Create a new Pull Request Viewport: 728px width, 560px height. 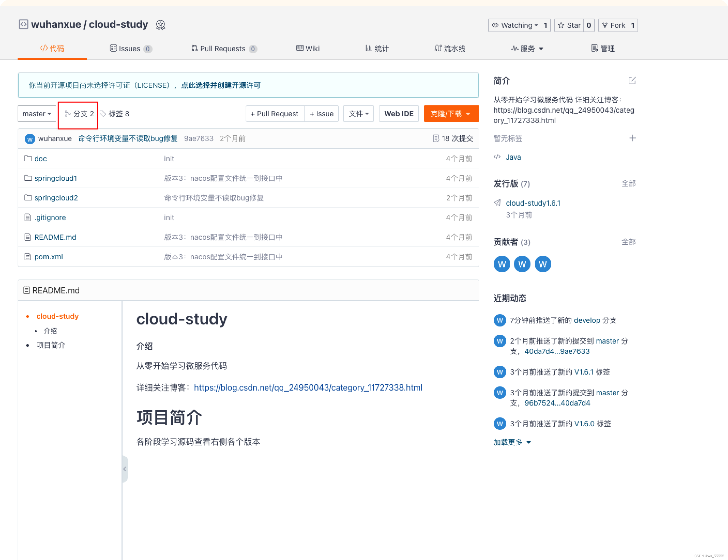(275, 114)
